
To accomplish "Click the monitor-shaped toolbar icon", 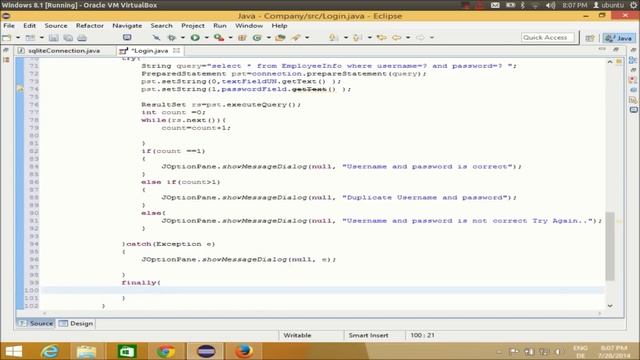I will tap(127, 38).
